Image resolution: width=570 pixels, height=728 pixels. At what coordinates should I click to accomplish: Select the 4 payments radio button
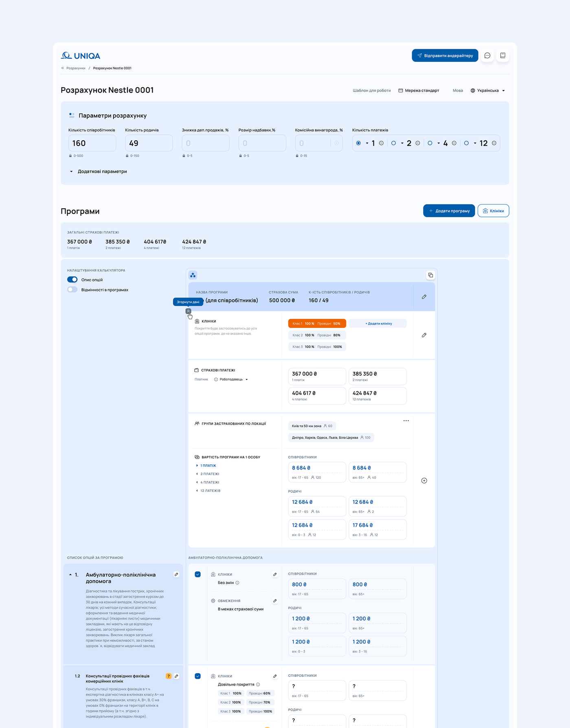tap(430, 143)
